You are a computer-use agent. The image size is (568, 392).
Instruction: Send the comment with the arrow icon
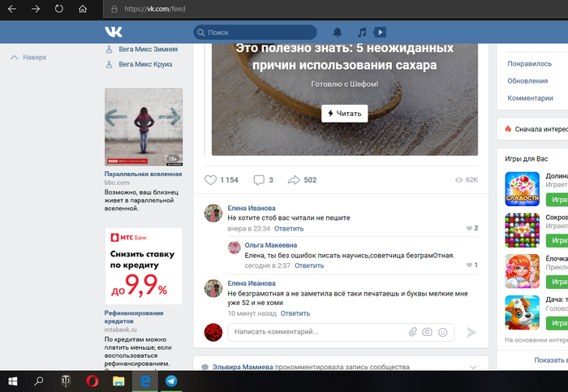tap(471, 332)
